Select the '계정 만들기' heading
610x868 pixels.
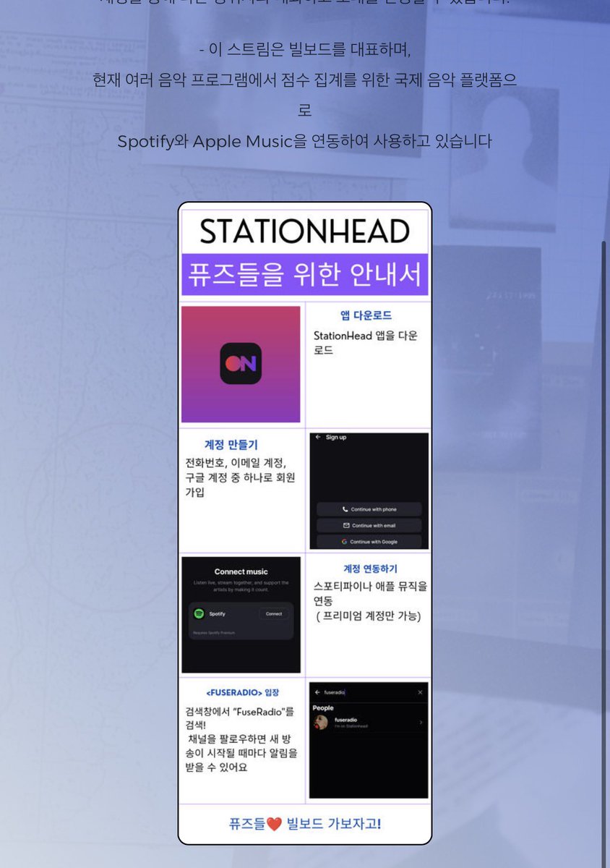[231, 445]
